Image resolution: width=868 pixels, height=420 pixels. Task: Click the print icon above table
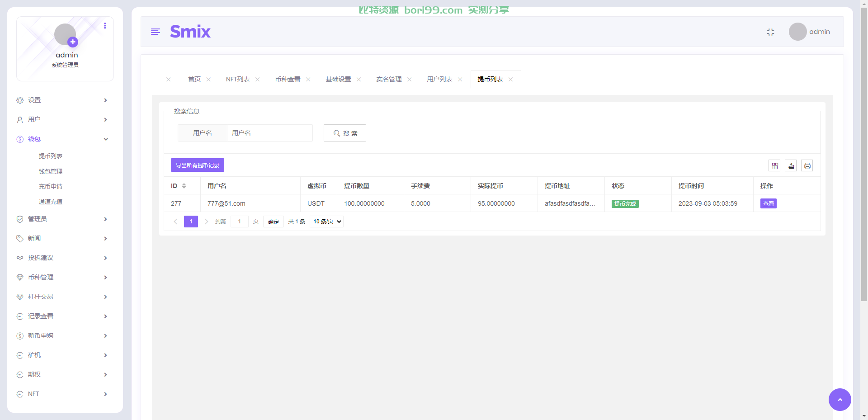(x=807, y=166)
